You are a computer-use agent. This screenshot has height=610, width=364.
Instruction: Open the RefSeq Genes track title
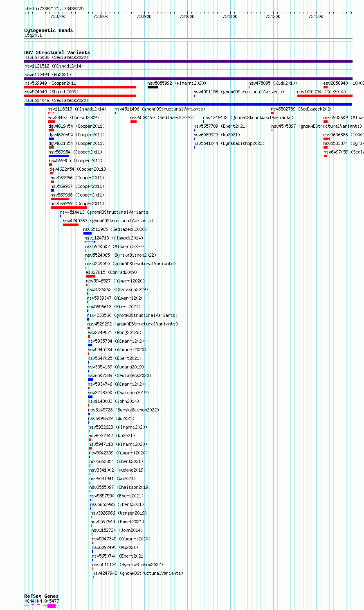41,596
